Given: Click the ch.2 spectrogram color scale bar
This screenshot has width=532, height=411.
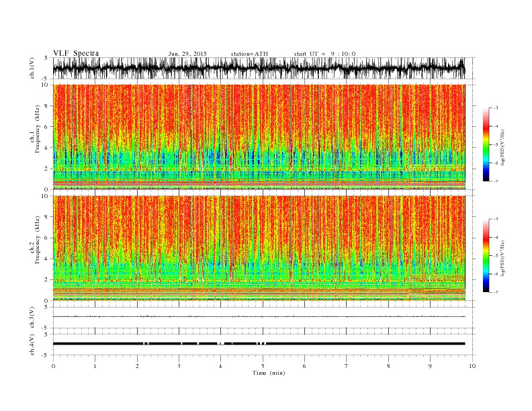Looking at the screenshot, I should coord(486,256).
